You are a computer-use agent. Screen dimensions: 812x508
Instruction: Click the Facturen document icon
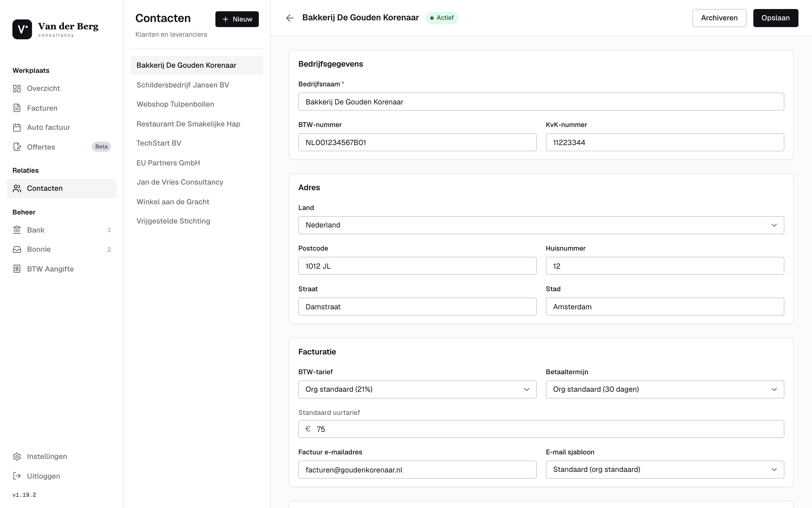17,108
